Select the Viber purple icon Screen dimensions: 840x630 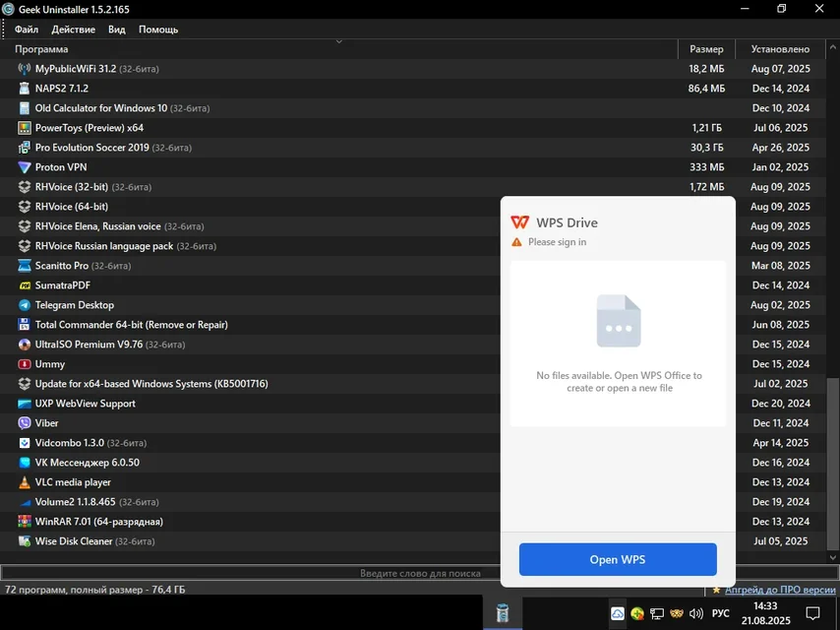point(25,423)
